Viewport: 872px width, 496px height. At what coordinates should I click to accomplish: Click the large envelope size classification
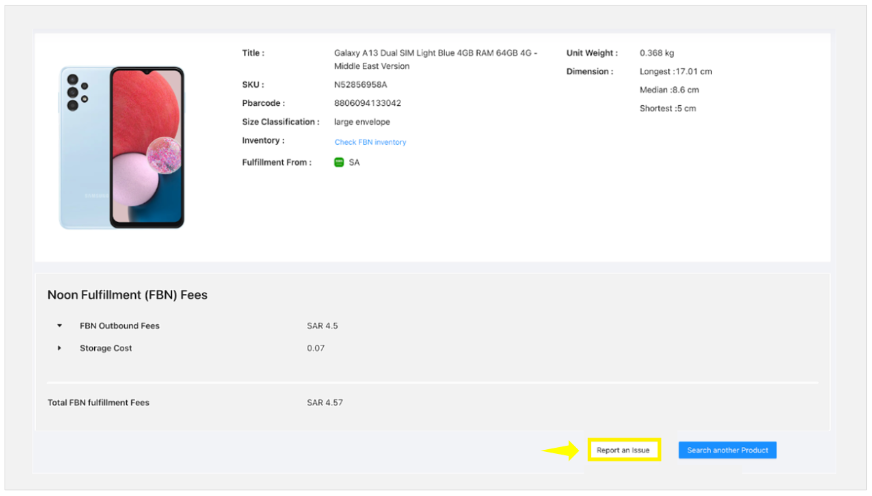tap(362, 122)
